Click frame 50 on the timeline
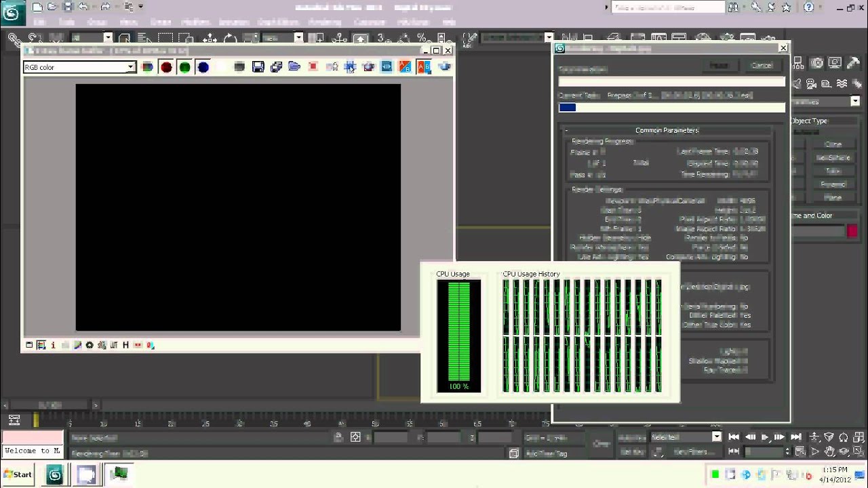The height and width of the screenshot is (488, 868). [x=374, y=423]
